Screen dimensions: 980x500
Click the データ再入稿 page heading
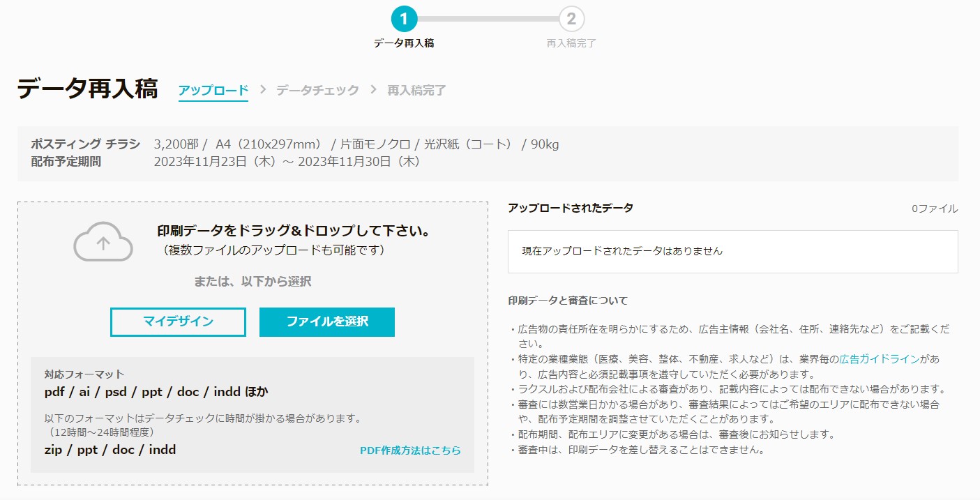coord(87,89)
